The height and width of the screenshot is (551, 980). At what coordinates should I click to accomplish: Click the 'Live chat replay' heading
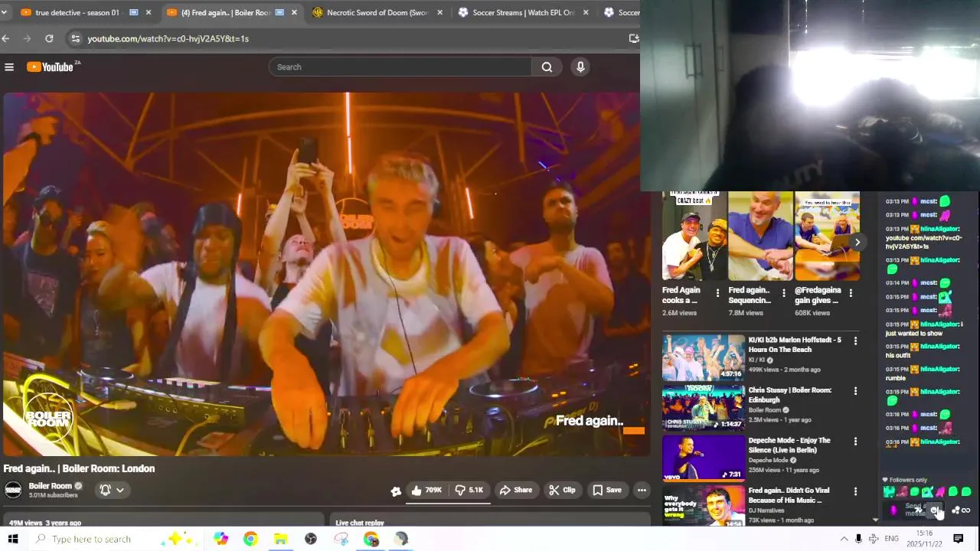pos(360,523)
